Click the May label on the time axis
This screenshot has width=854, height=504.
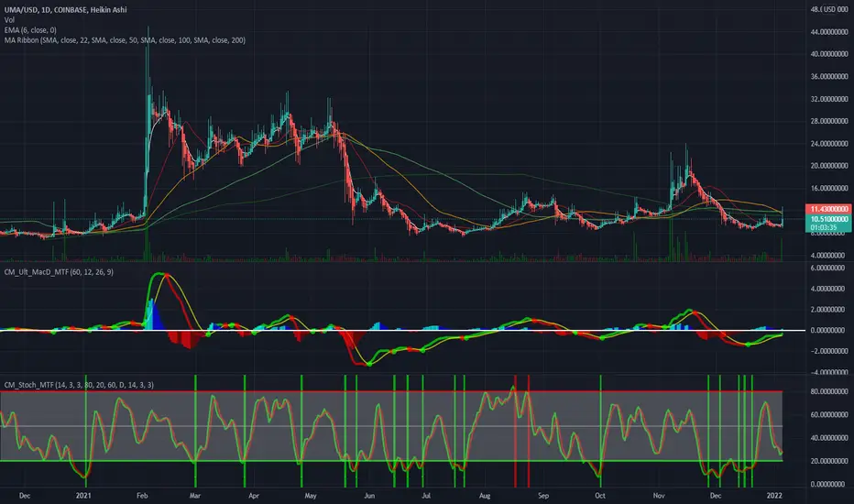(x=311, y=496)
